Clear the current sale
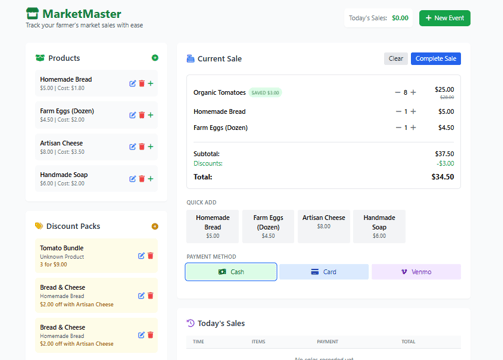The height and width of the screenshot is (360, 503). 396,59
